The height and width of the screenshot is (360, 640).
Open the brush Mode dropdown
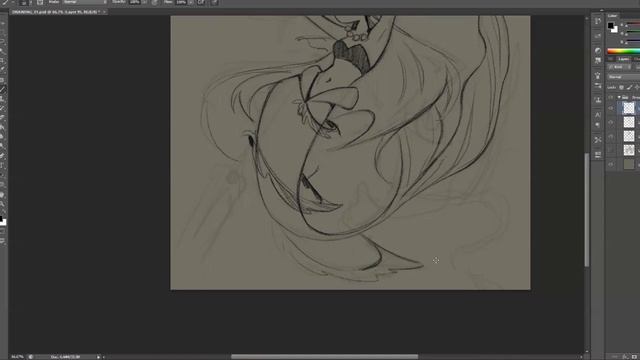pos(85,2)
